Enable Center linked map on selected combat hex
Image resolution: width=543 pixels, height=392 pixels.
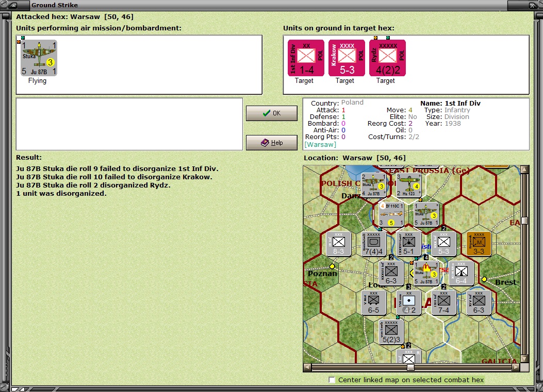(x=332, y=380)
